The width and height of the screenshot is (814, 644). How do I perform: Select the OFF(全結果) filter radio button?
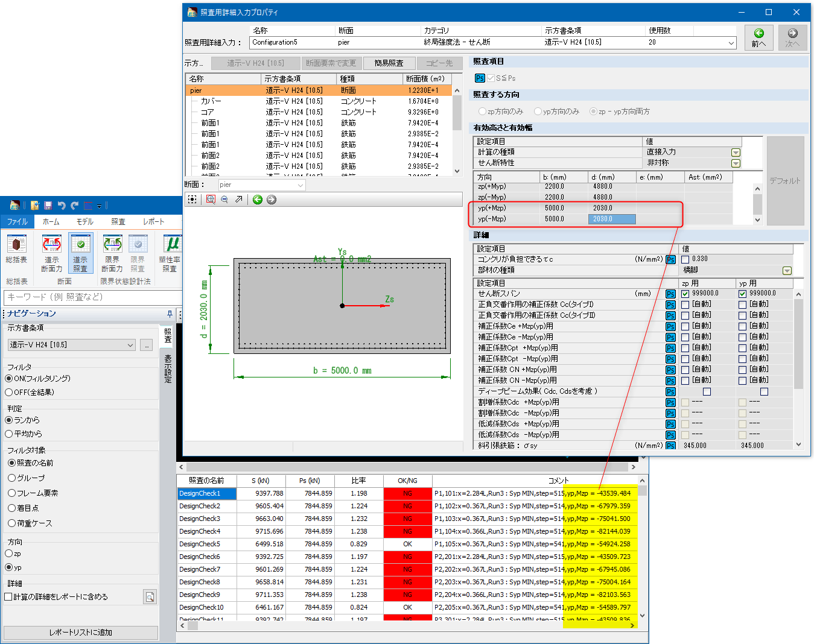[9, 393]
